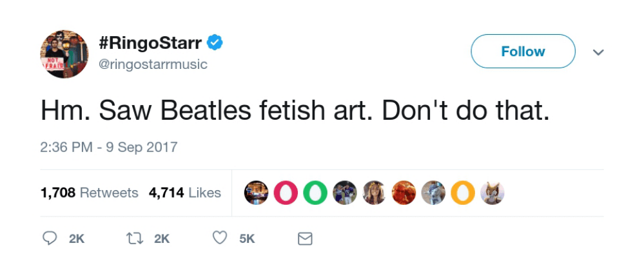
Task: View the 1,708 Retweets list
Action: click(89, 193)
